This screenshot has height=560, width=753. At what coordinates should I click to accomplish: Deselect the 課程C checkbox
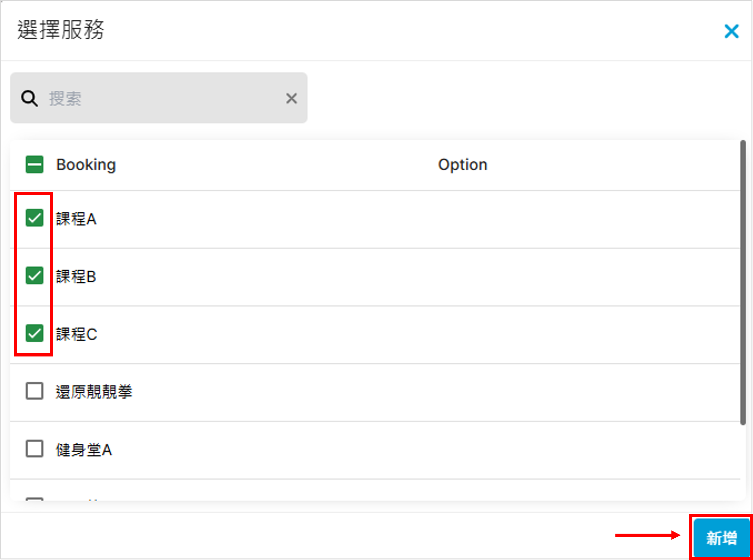pyautogui.click(x=35, y=333)
